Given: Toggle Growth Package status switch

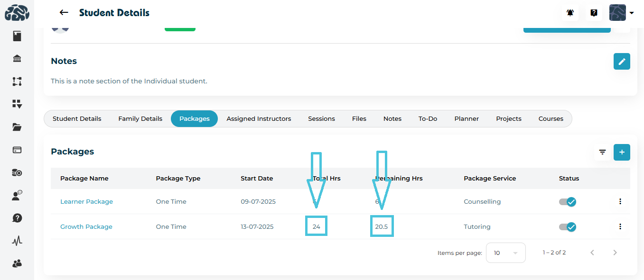Looking at the screenshot, I should (x=568, y=227).
